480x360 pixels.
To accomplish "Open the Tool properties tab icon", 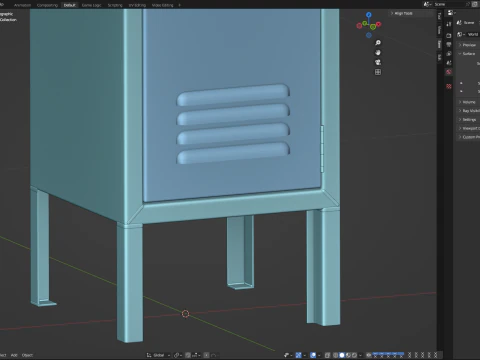I will click(x=449, y=24).
